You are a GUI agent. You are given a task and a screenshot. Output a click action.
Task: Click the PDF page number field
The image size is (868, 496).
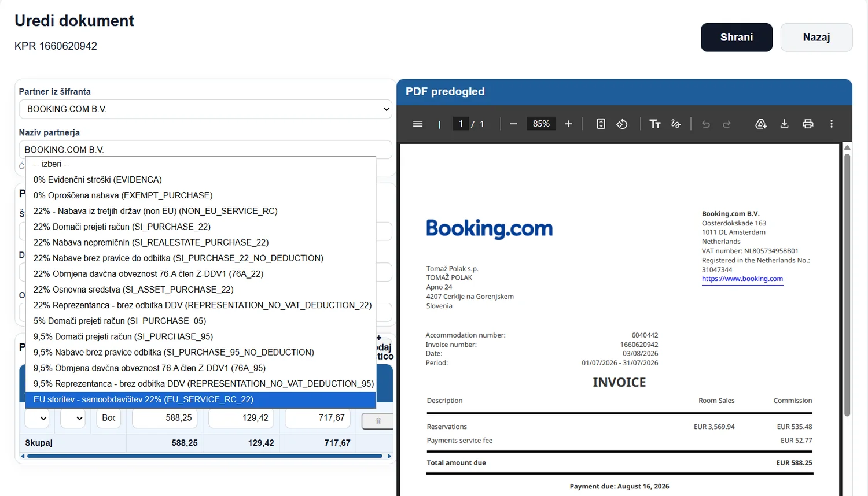pos(461,124)
